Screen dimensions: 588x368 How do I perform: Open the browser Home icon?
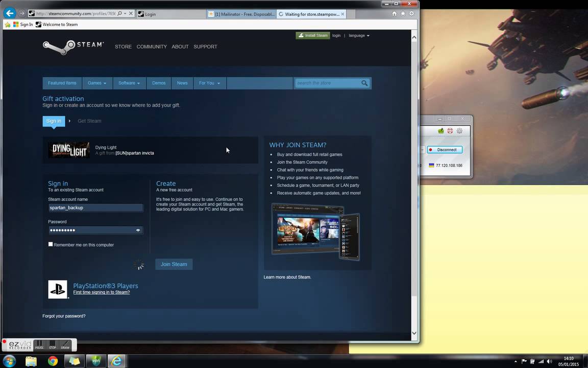pos(394,13)
